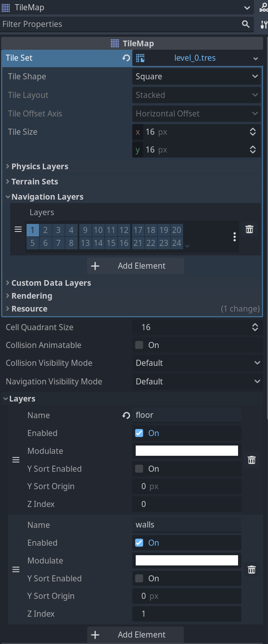Screen dimensions: 268x644
Task: Click the search icon in the filter bar
Action: point(245,24)
